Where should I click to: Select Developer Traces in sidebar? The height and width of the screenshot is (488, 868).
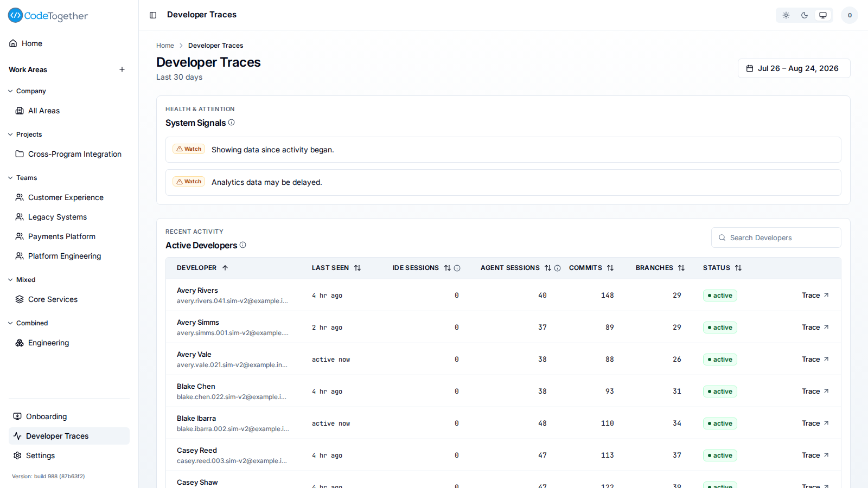(69, 436)
